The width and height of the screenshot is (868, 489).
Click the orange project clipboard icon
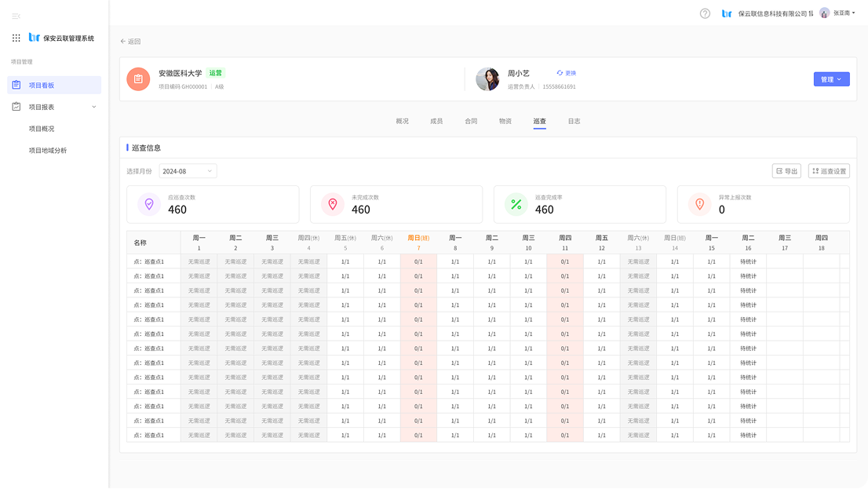[x=138, y=79]
